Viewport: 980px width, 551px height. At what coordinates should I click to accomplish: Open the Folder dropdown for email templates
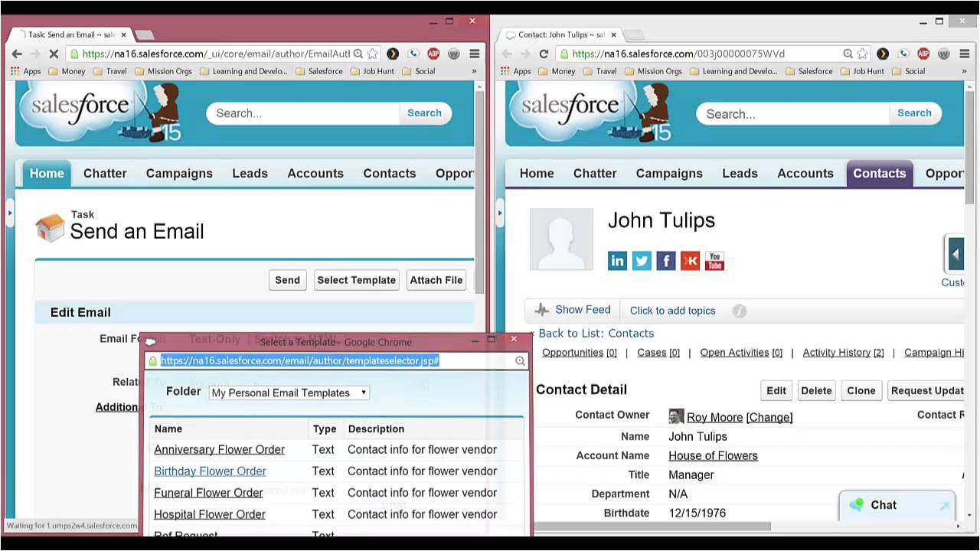point(289,393)
